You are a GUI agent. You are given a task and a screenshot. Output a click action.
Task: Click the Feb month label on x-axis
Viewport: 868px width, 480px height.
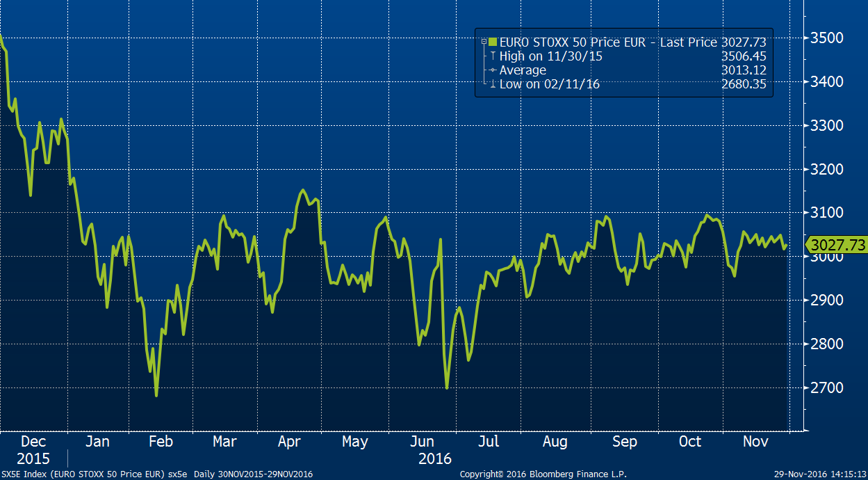161,442
